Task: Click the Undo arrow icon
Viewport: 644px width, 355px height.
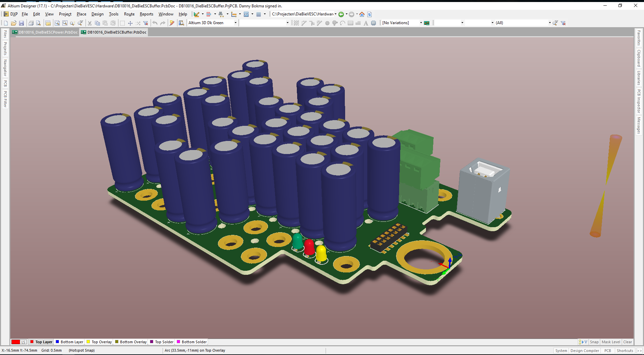Action: pyautogui.click(x=155, y=23)
